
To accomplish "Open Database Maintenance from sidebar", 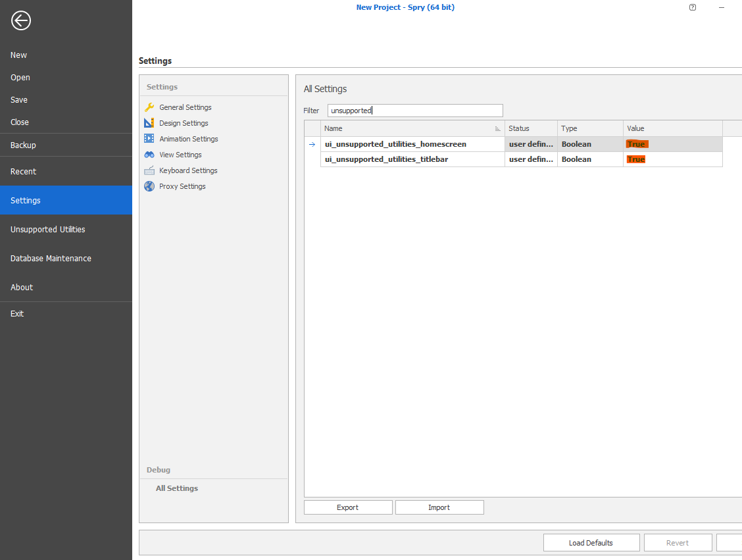I will click(x=51, y=259).
